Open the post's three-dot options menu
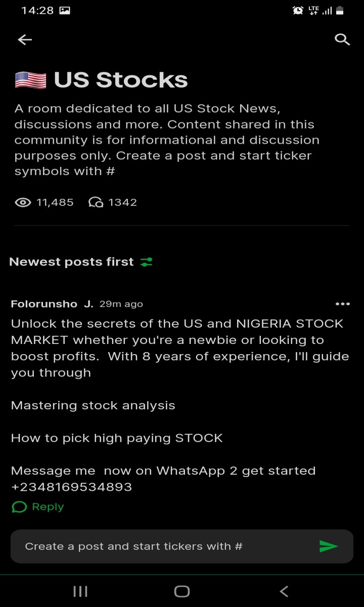364x607 pixels. click(x=342, y=304)
